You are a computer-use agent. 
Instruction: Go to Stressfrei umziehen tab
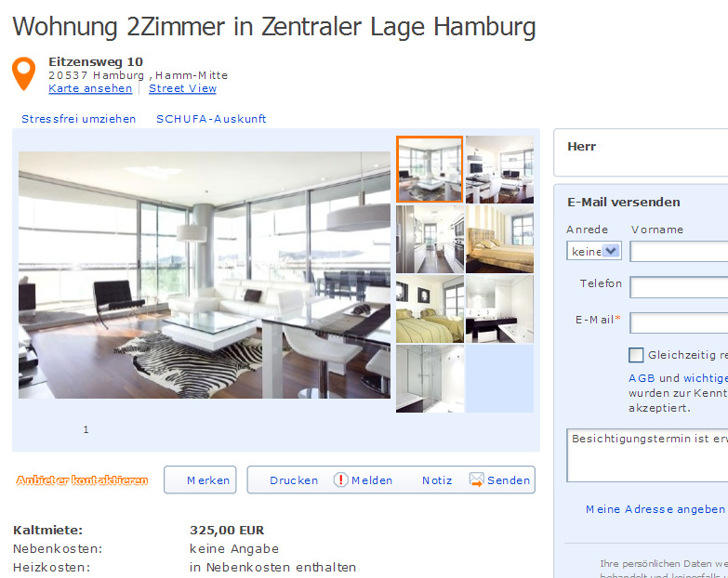78,119
